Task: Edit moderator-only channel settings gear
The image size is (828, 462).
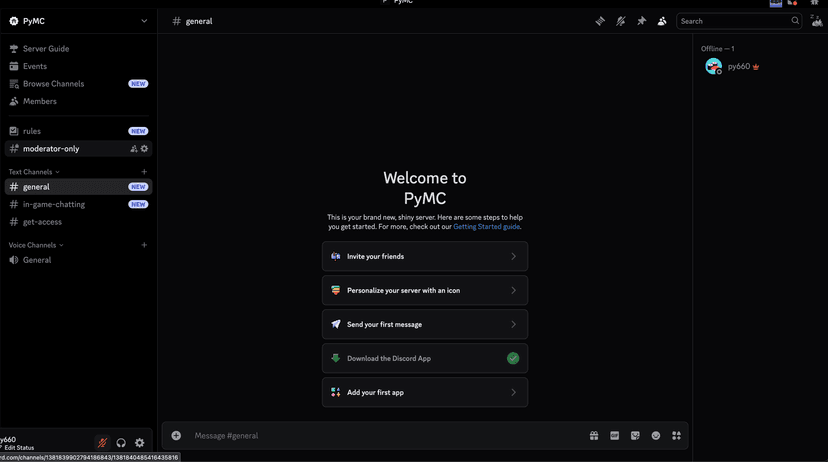Action: pyautogui.click(x=144, y=149)
